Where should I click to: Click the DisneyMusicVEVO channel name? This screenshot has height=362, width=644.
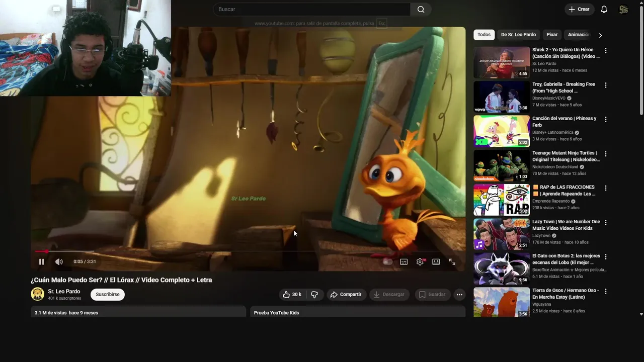click(x=549, y=98)
